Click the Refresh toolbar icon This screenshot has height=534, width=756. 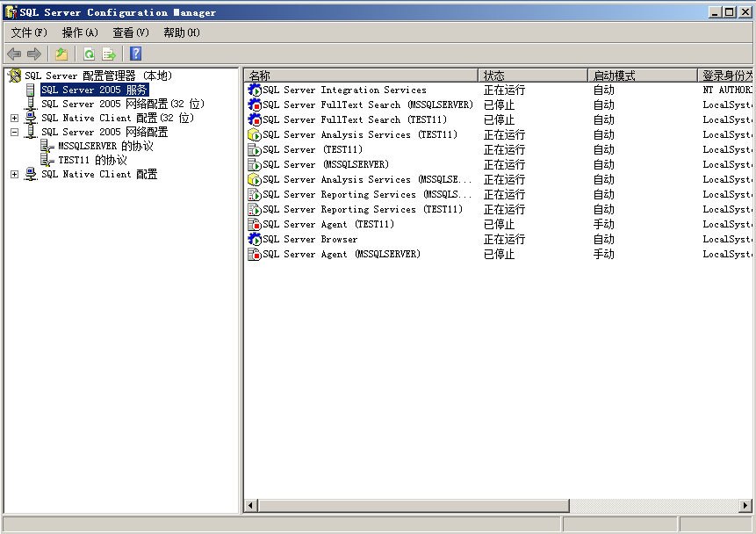pyautogui.click(x=89, y=54)
